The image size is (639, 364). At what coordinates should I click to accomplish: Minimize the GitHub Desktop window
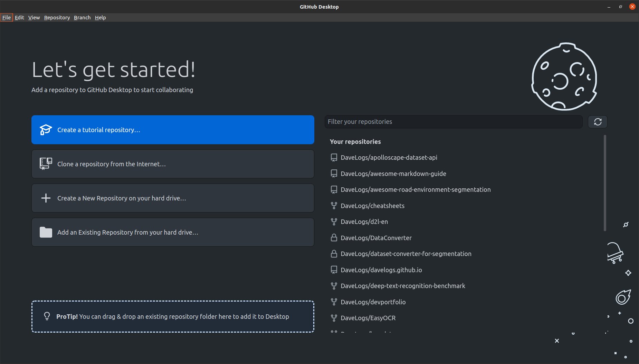[x=609, y=7]
